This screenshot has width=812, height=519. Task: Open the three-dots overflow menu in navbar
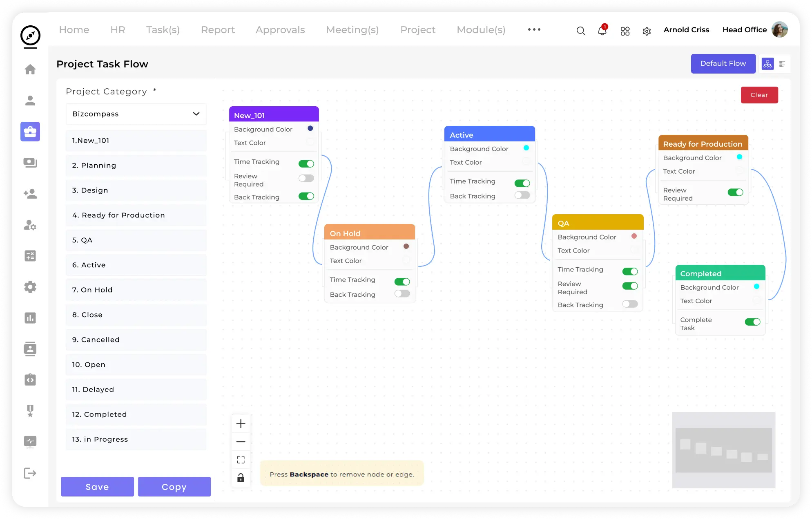534,29
